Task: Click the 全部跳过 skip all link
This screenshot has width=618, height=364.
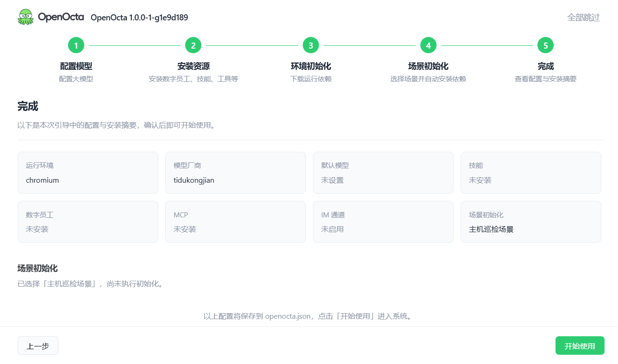Action: pos(583,18)
